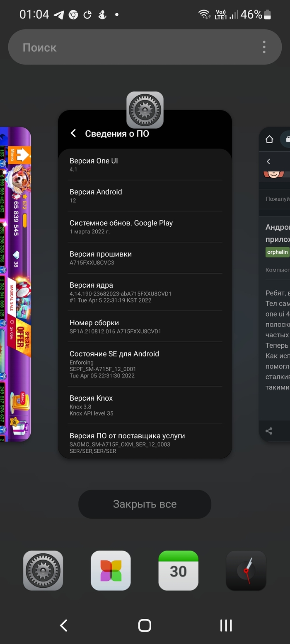
Task: Tap the Settings gear icon above the card
Action: pyautogui.click(x=145, y=110)
